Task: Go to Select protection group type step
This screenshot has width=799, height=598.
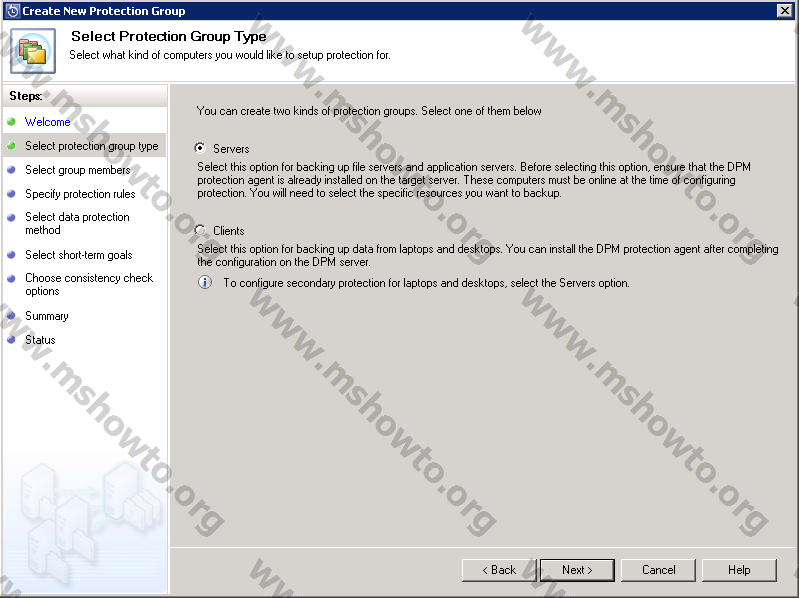Action: coord(91,146)
